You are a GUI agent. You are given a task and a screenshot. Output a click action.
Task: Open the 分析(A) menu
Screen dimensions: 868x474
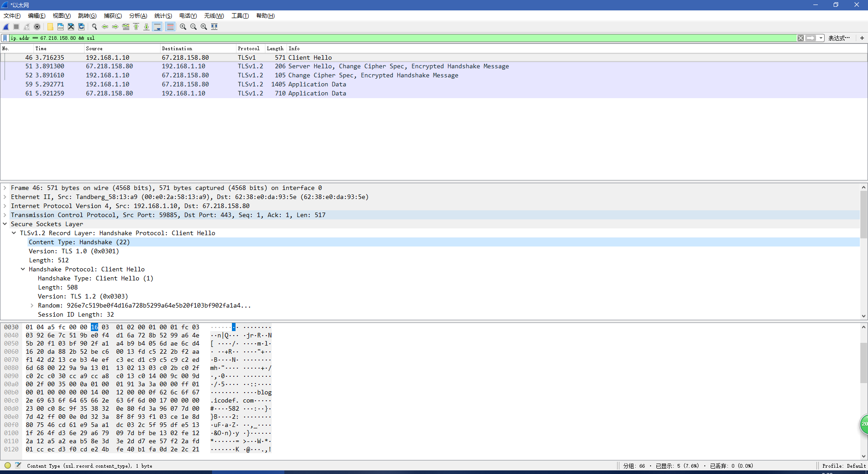(x=138, y=16)
